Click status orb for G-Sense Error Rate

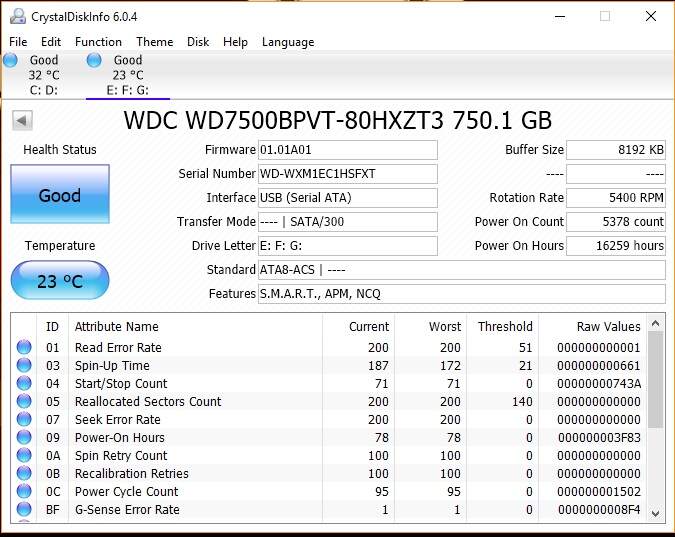click(23, 510)
